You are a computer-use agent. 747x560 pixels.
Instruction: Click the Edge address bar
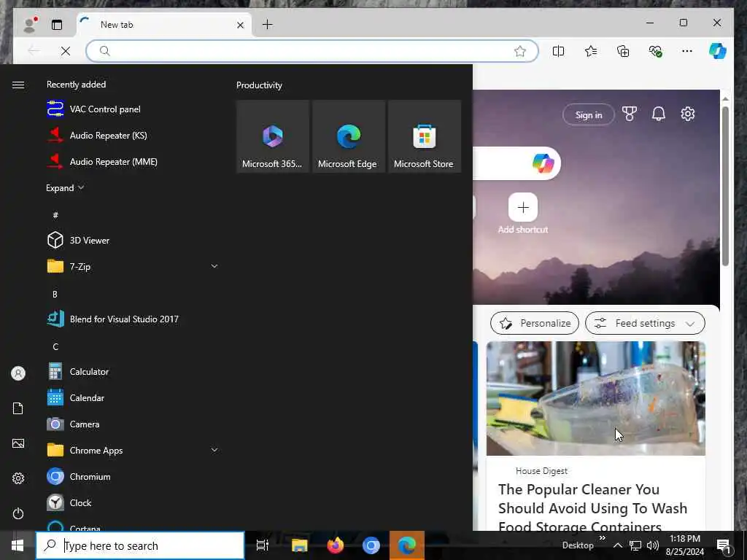coord(312,51)
